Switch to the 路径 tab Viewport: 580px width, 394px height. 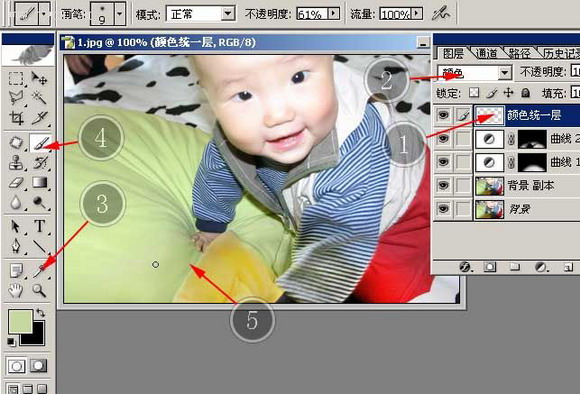coord(520,54)
